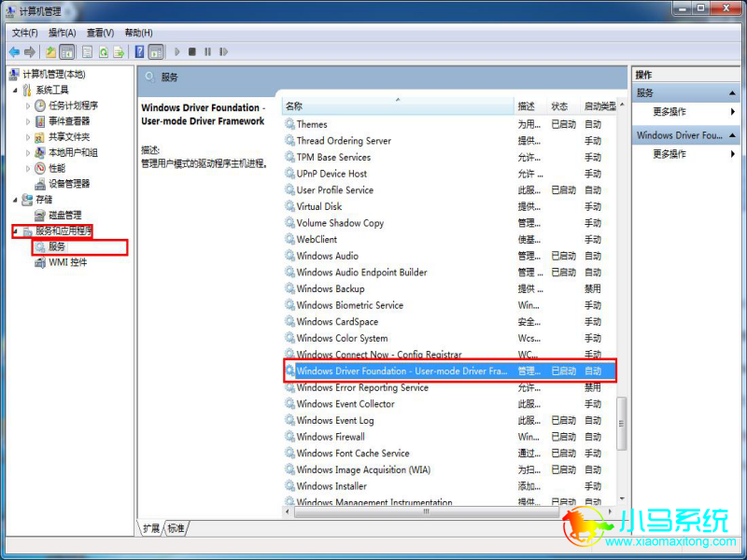Image resolution: width=747 pixels, height=560 pixels.
Task: Sort services by 启动类型 column header
Action: pyautogui.click(x=599, y=106)
